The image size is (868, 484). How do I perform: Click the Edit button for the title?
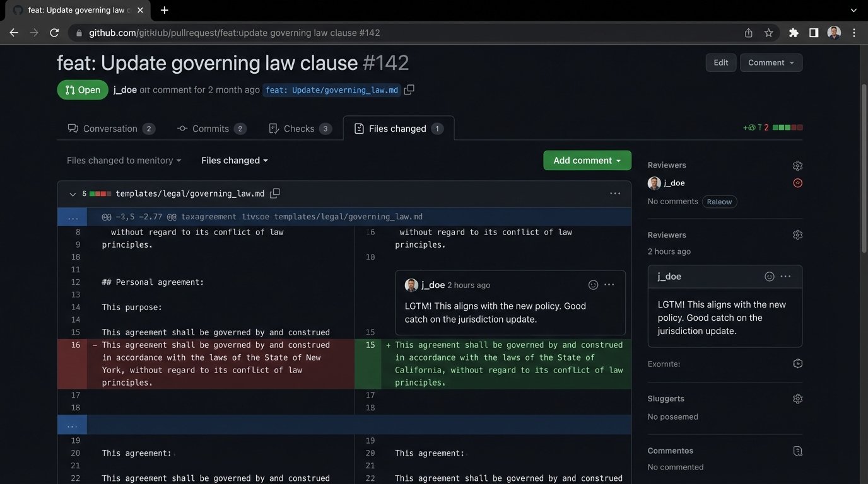[720, 62]
